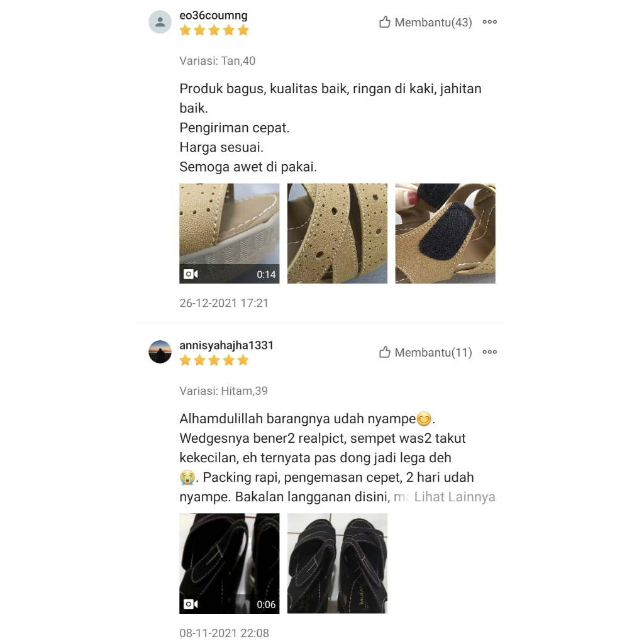Mark review helpful via Membantu(43)
Screen dimensions: 644x644
[433, 22]
